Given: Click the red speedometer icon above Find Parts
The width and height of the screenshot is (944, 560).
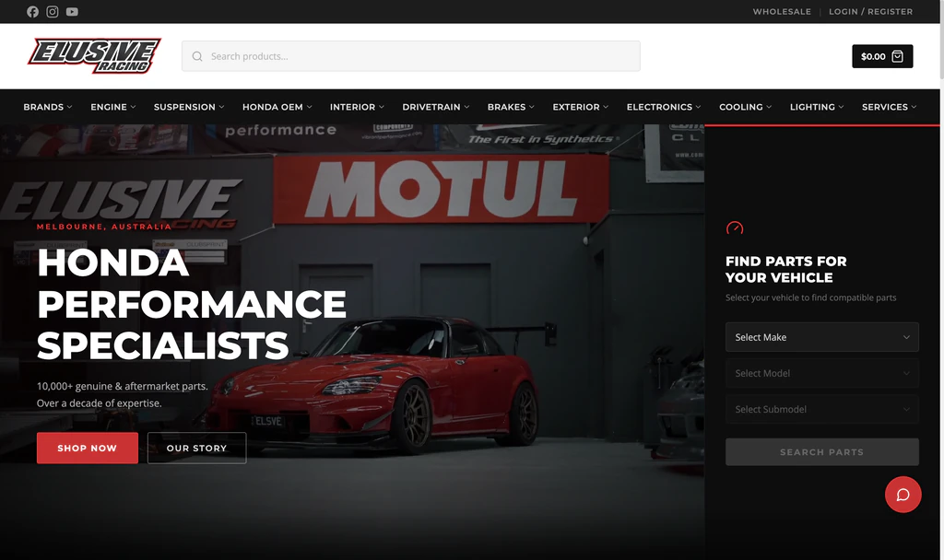Looking at the screenshot, I should point(735,228).
